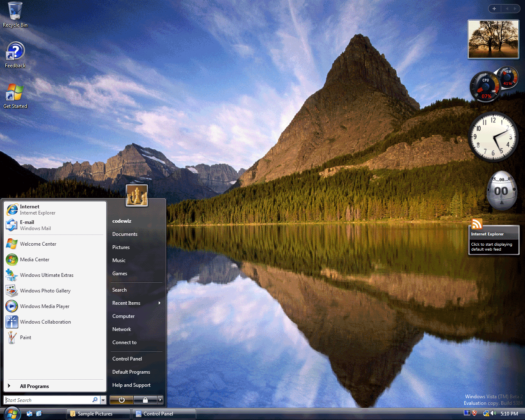Click the network status tray icon

(x=486, y=413)
